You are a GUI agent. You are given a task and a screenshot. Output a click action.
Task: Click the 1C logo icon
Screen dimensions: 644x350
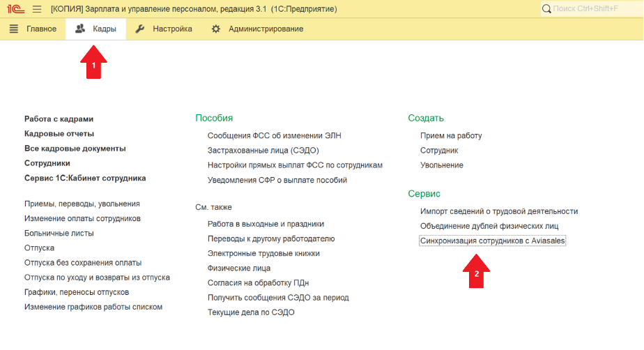coord(14,9)
